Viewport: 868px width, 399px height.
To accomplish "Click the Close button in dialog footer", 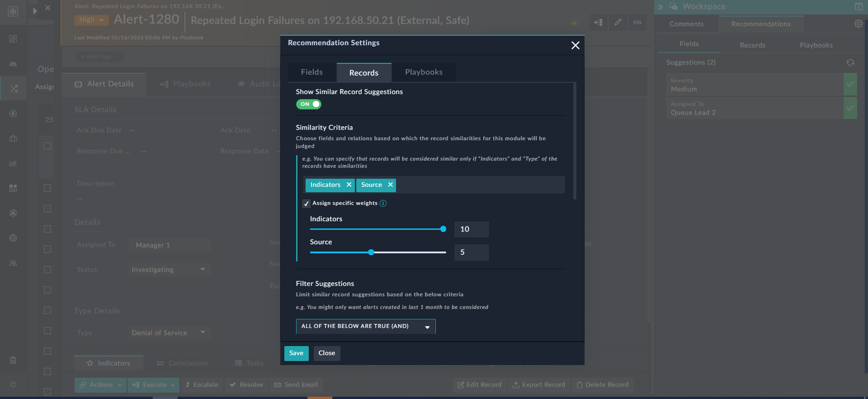I will pos(326,353).
